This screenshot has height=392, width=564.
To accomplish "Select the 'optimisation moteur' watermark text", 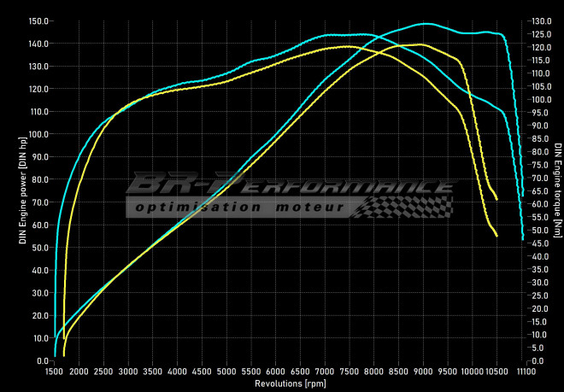I will point(239,208).
